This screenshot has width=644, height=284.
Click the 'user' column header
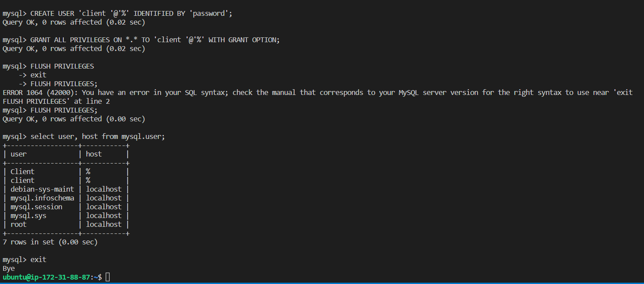point(18,154)
